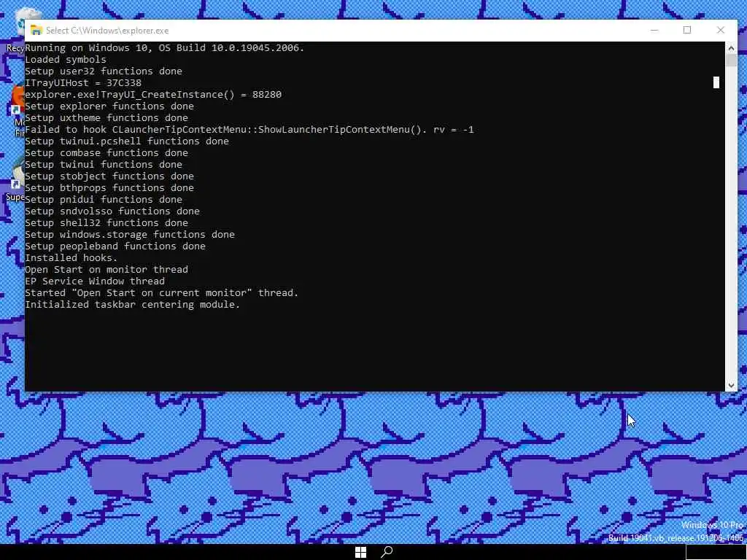747x560 pixels.
Task: Click the console vertical scrollbar thumb
Action: 731,60
